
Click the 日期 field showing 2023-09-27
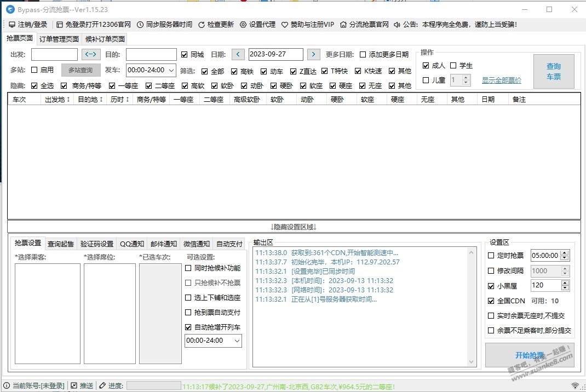click(276, 55)
